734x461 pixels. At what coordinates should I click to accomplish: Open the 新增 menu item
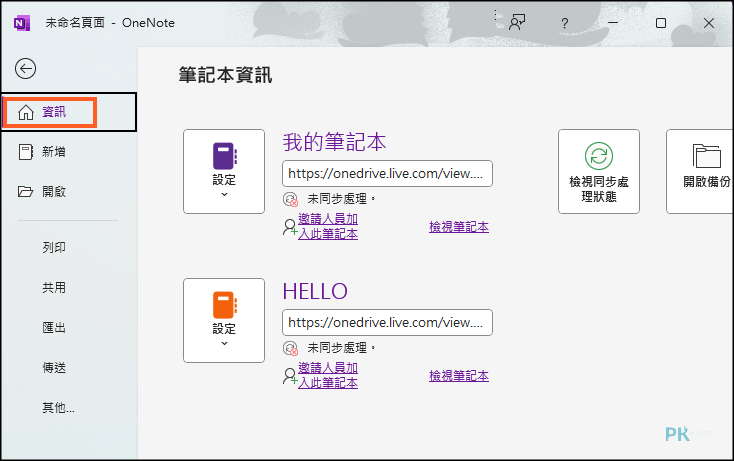click(x=69, y=152)
